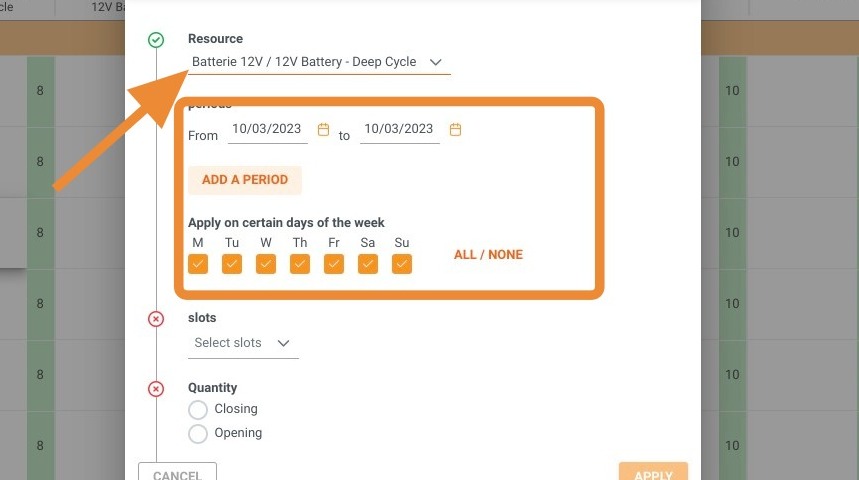859x480 pixels.
Task: Click the ADD A PERIOD button
Action: tap(245, 180)
